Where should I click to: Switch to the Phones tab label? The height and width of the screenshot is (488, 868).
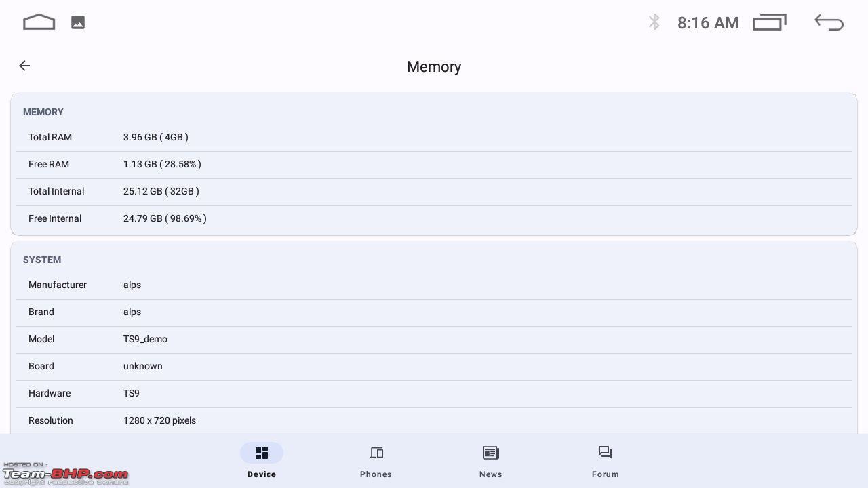point(376,474)
